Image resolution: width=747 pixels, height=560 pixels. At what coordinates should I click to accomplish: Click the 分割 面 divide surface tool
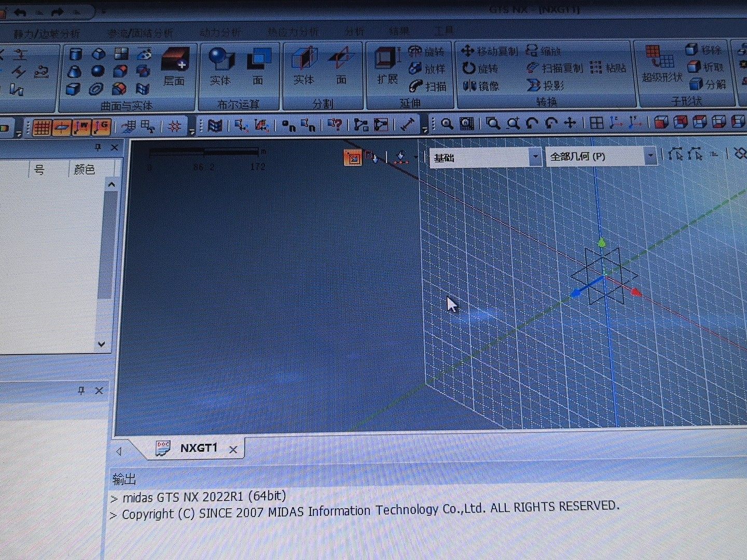tap(341, 66)
